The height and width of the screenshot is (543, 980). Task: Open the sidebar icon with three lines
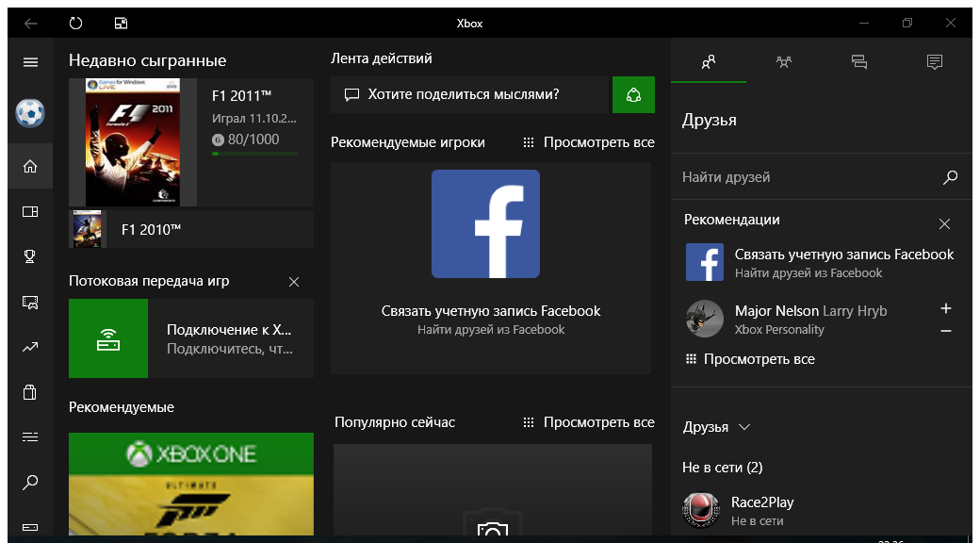[x=30, y=437]
